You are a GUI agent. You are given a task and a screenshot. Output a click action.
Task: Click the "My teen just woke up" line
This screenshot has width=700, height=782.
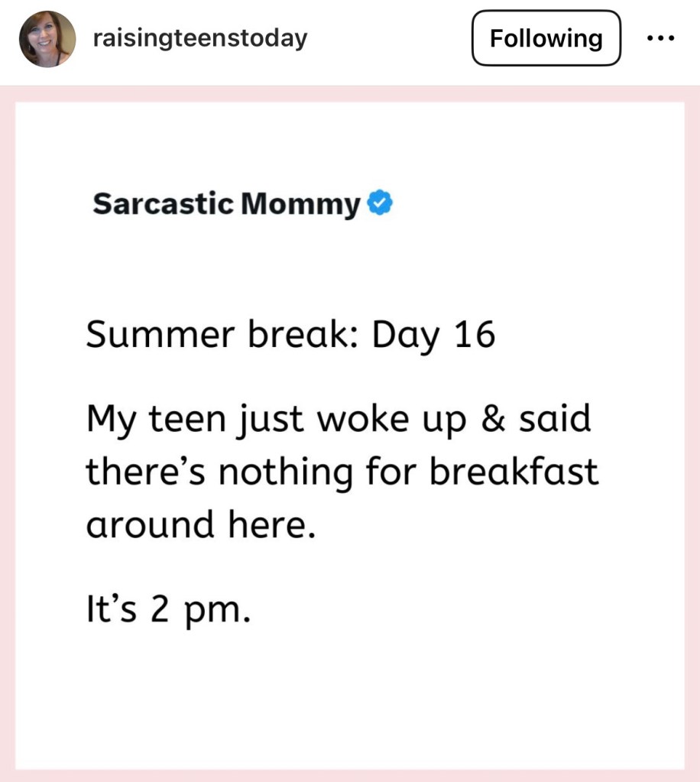[x=338, y=420]
